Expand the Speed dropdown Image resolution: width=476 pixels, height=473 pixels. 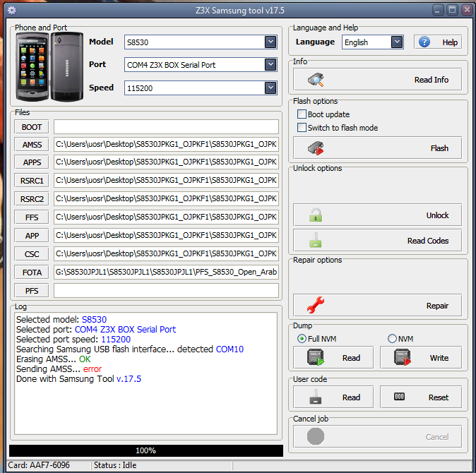[x=270, y=88]
